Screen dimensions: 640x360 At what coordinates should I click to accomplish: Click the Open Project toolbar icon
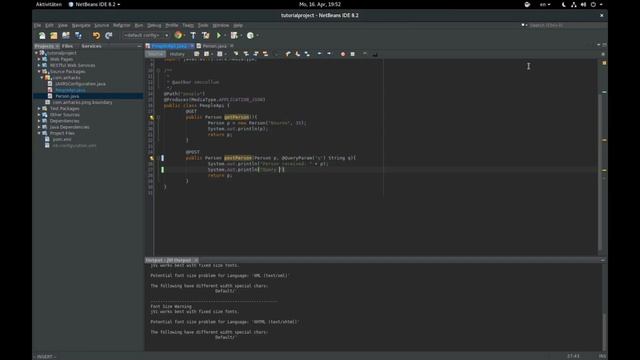point(66,36)
